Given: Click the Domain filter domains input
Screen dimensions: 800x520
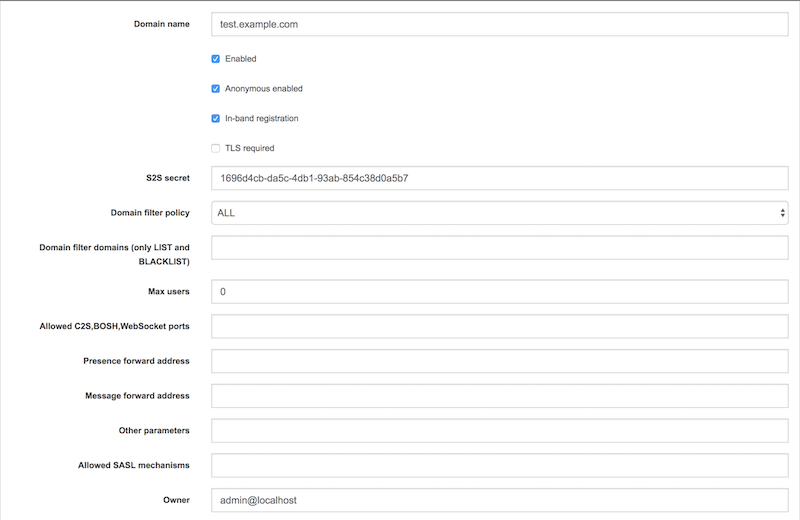Looking at the screenshot, I should (500, 247).
